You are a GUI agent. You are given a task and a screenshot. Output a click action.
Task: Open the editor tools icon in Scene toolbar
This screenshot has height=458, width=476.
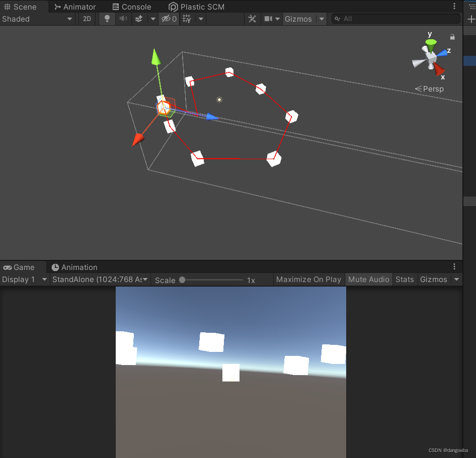click(x=252, y=19)
